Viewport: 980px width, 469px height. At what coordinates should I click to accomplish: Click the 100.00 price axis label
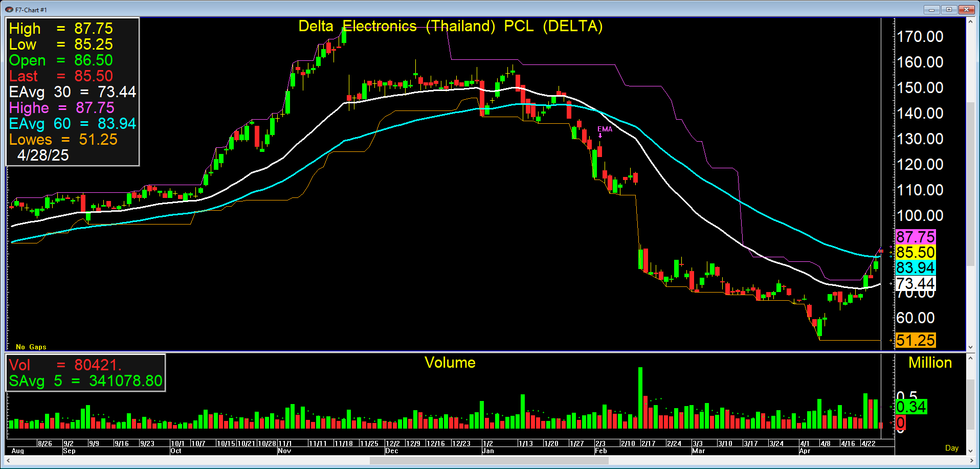pyautogui.click(x=920, y=215)
